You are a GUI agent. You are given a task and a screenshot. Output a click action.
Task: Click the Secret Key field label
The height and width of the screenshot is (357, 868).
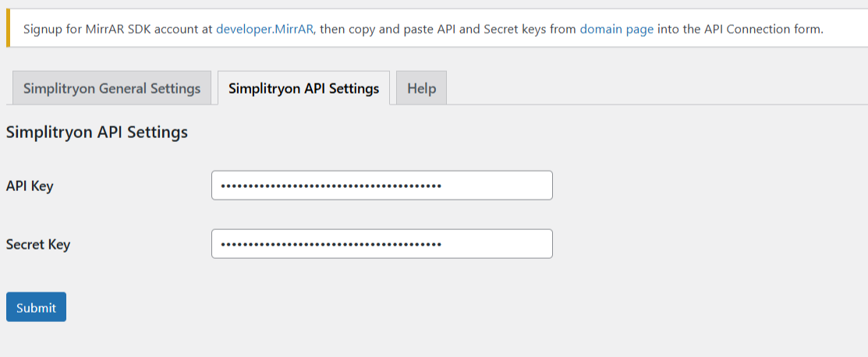(38, 244)
